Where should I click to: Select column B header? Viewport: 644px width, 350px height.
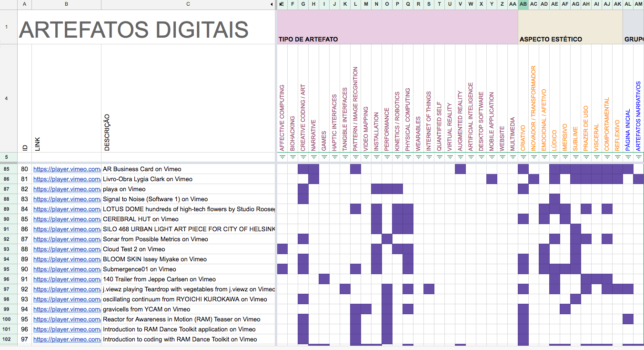click(66, 4)
